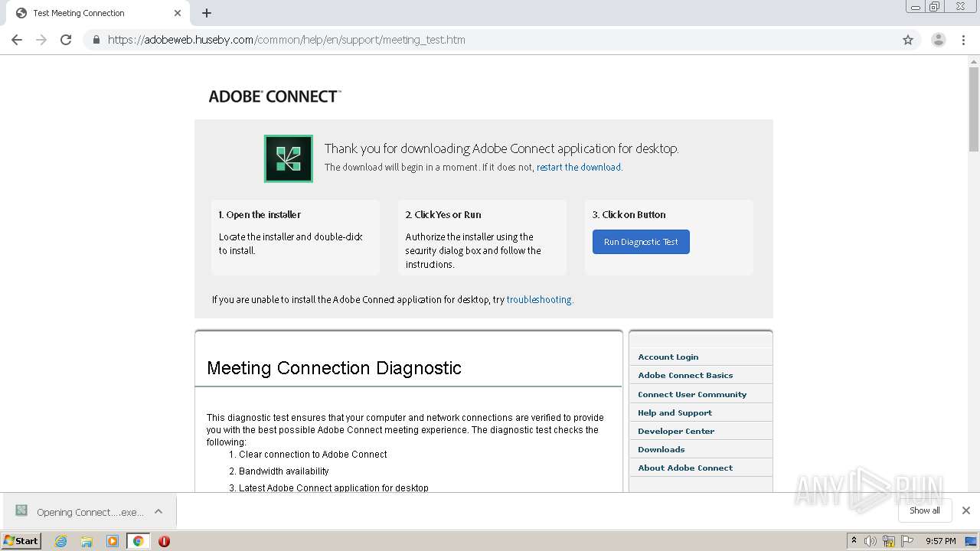
Task: Click the Show desktop icon beside the clock
Action: pyautogui.click(x=971, y=541)
